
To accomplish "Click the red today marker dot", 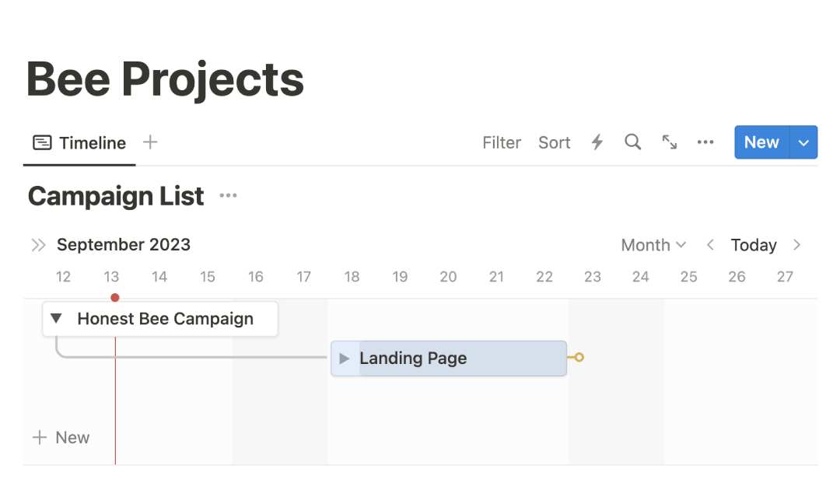I will tap(115, 297).
